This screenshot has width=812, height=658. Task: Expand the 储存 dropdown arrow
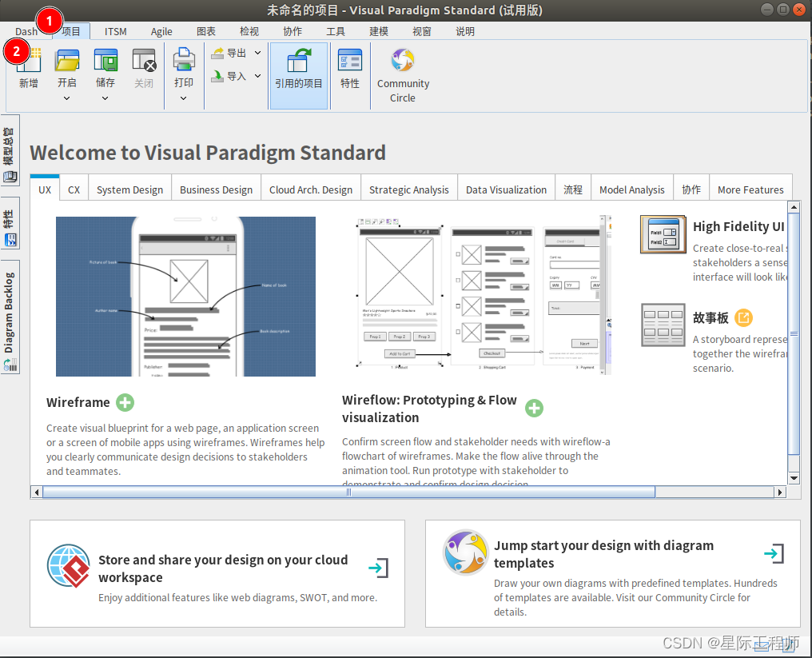[105, 98]
